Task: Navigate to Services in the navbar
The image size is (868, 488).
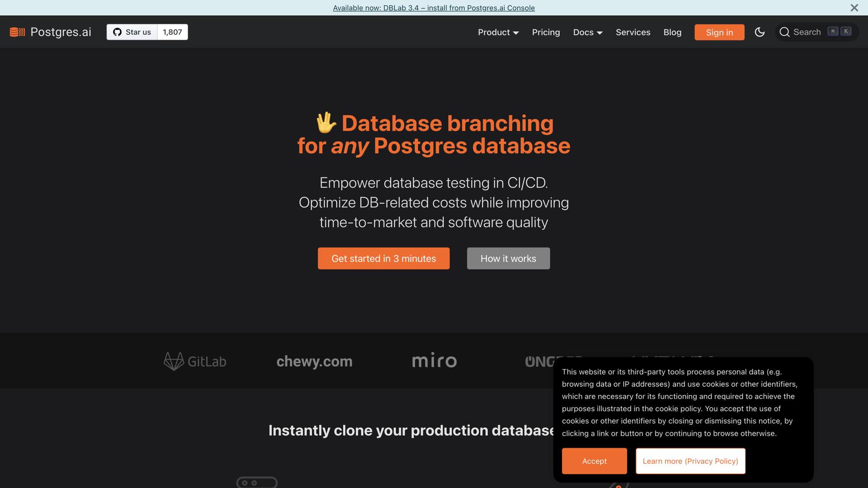Action: [632, 32]
